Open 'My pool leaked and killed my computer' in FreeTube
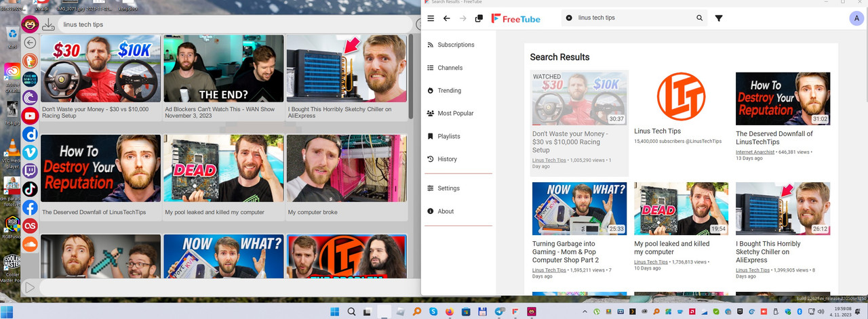This screenshot has width=868, height=319. tap(671, 247)
